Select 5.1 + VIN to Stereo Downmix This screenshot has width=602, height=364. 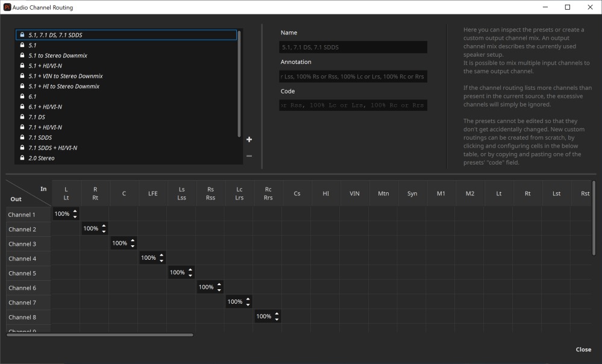coord(66,76)
